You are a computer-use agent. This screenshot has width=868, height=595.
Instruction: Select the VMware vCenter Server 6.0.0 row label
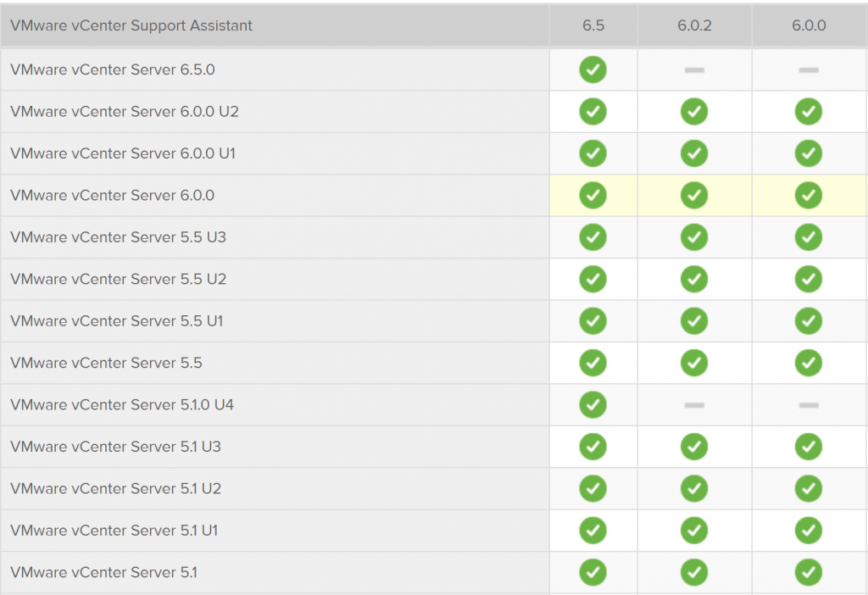tap(113, 196)
